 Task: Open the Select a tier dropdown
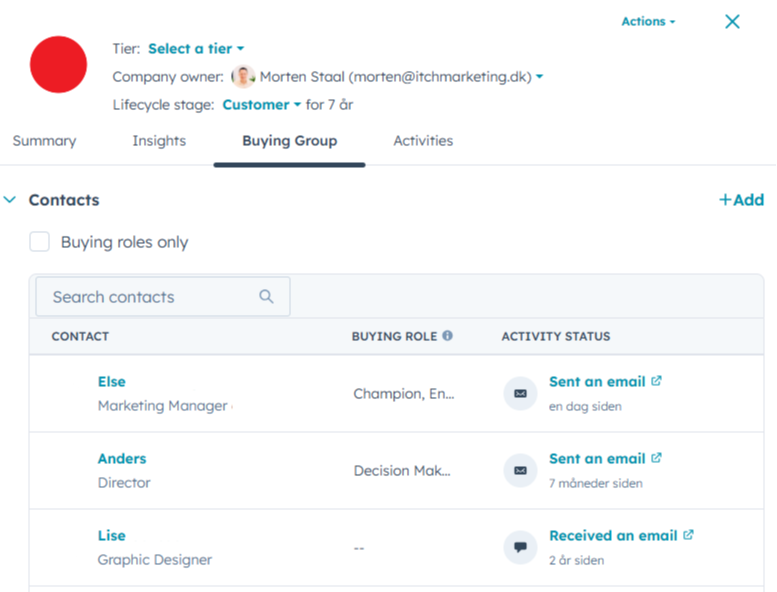point(196,49)
